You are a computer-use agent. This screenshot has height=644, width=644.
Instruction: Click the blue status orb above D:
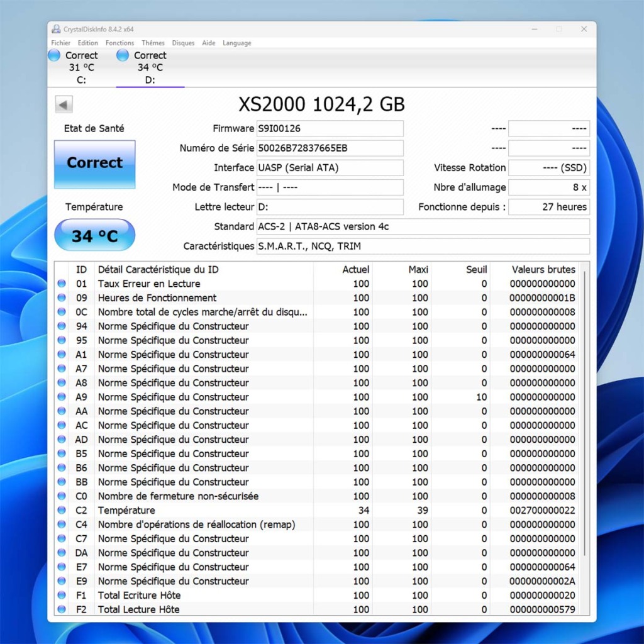pos(123,55)
